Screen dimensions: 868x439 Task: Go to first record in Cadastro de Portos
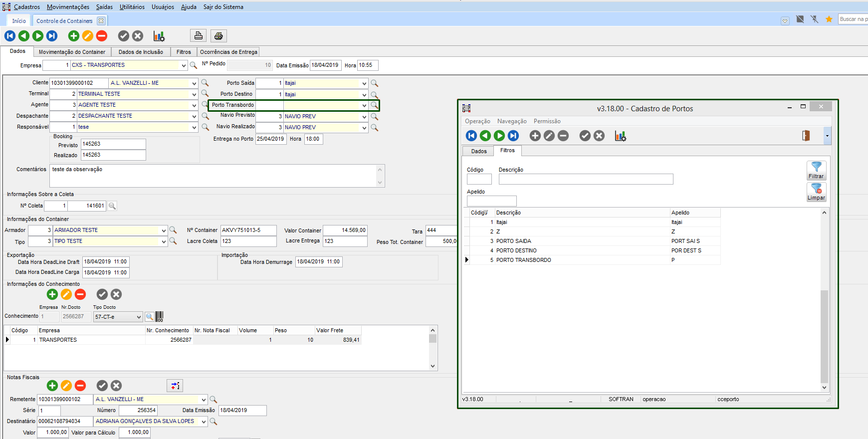471,136
